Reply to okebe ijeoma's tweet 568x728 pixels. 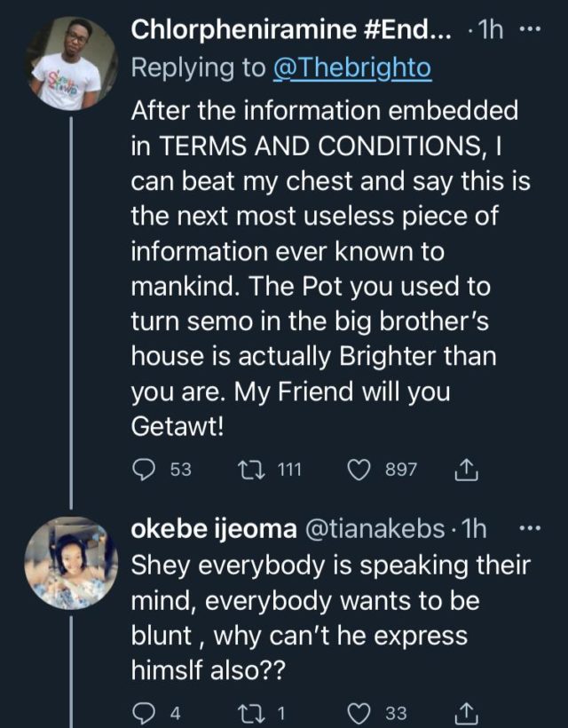coord(144,711)
